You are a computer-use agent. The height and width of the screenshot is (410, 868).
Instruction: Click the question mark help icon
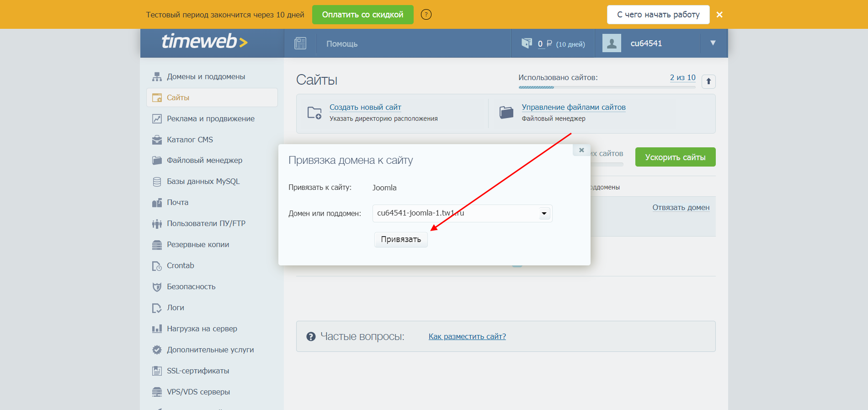point(426,15)
